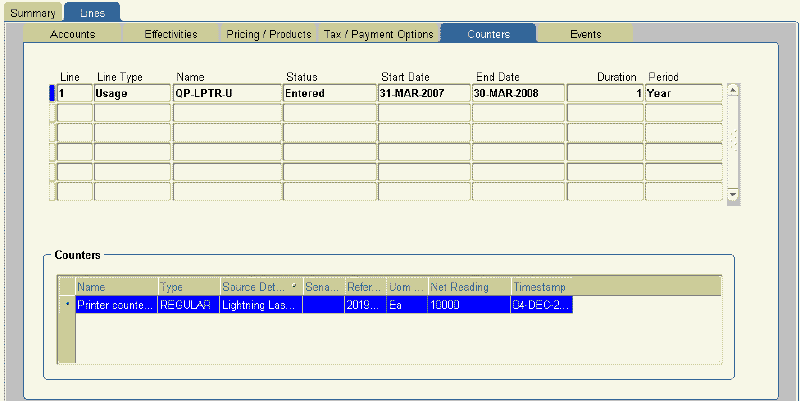Click scroll up arrow of lines table
This screenshot has width=800, height=401.
point(733,90)
